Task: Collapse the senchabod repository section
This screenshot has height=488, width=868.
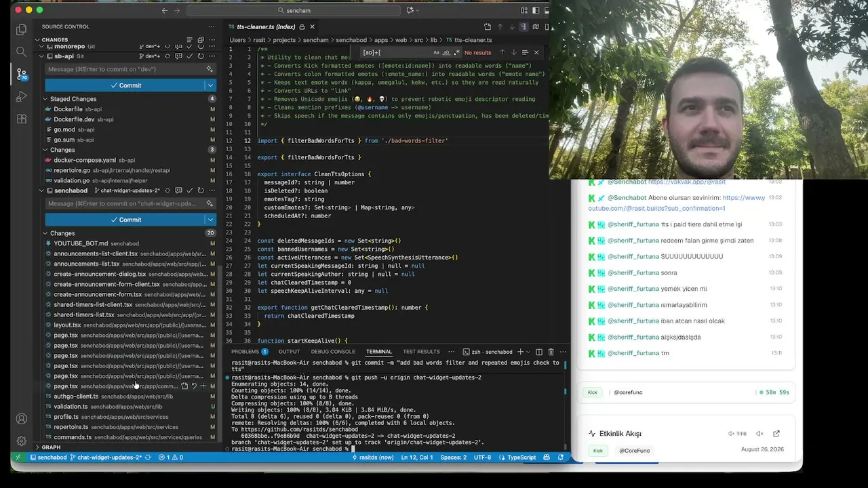Action: click(x=41, y=190)
